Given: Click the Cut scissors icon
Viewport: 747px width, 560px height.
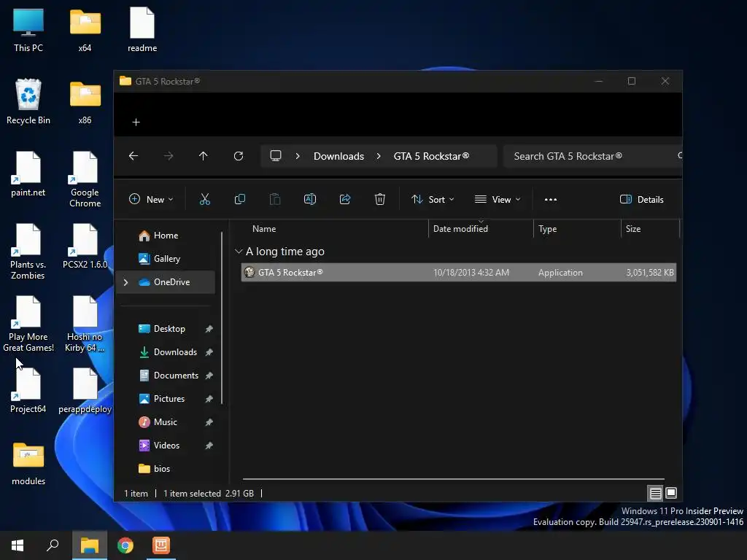Looking at the screenshot, I should click(x=204, y=199).
